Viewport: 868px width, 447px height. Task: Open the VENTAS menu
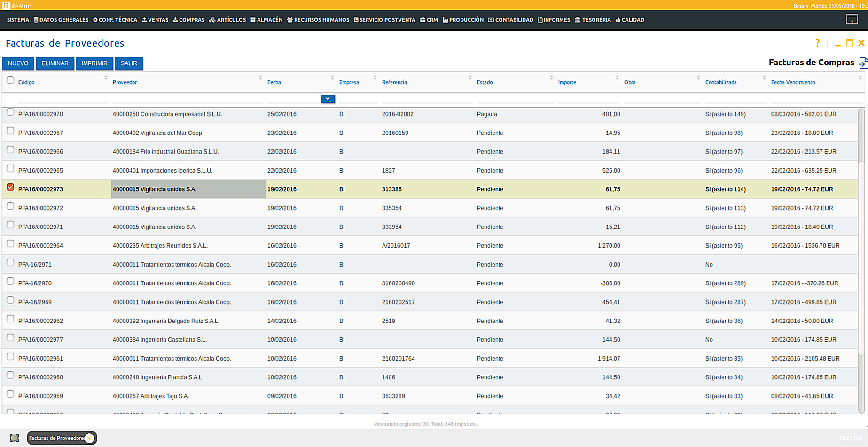(x=155, y=20)
